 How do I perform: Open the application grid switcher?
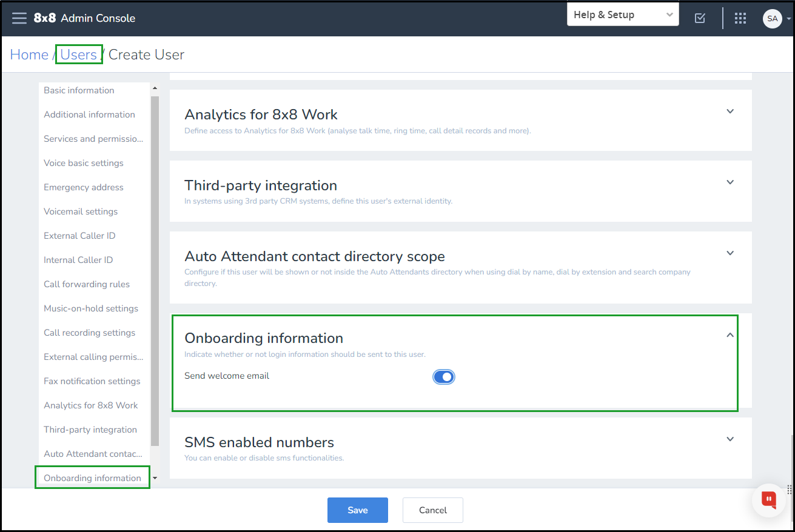pyautogui.click(x=740, y=18)
